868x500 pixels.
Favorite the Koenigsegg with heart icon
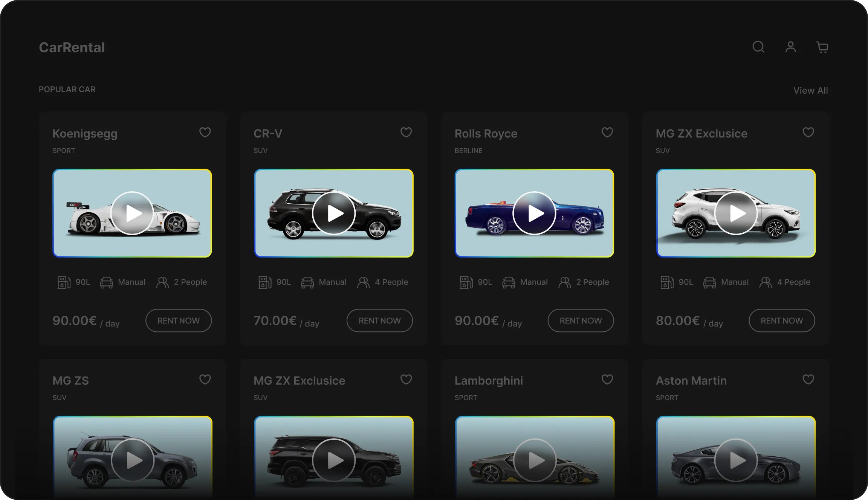[x=205, y=132]
